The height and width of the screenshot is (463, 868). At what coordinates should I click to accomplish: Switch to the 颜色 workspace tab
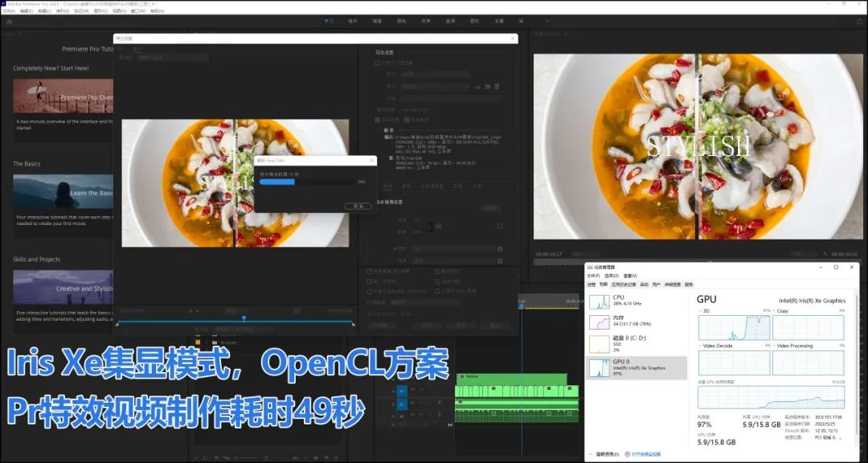point(401,21)
